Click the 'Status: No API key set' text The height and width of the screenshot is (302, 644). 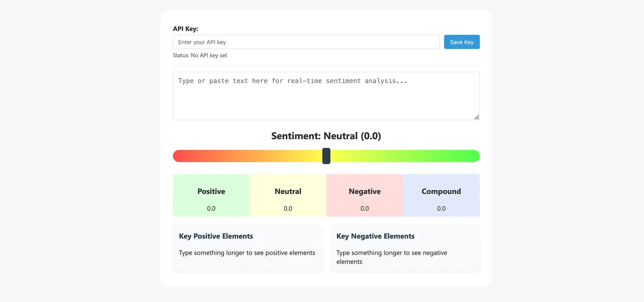coord(200,55)
